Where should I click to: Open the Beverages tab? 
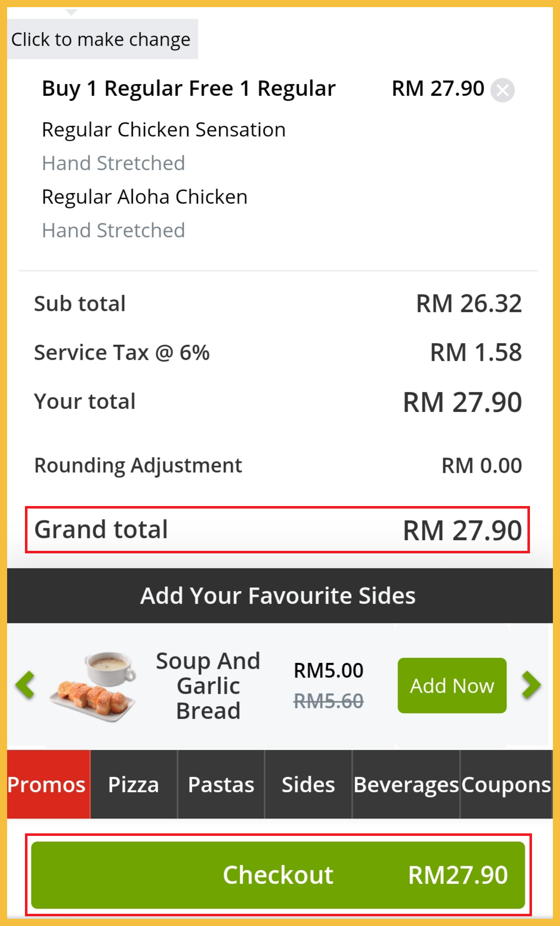pos(406,784)
